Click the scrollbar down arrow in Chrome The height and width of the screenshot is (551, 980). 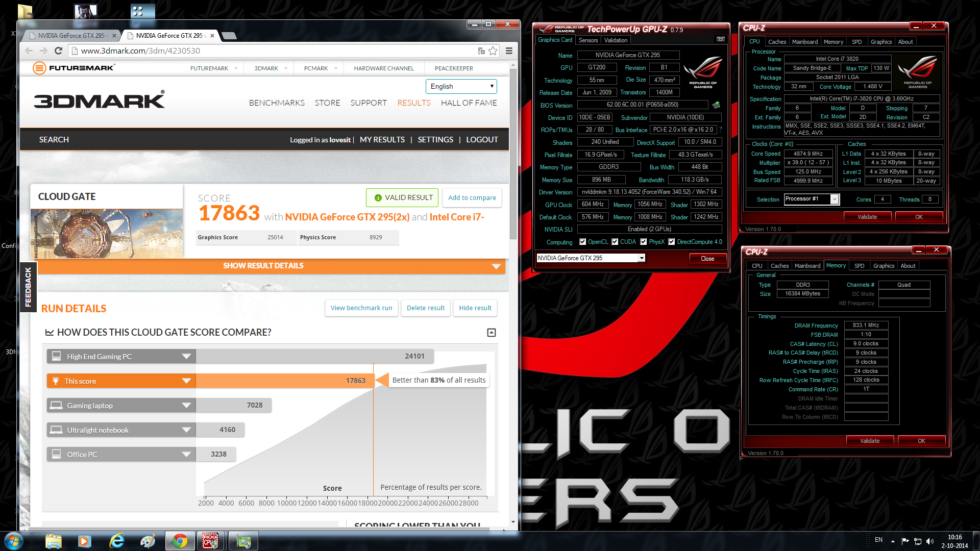coord(513,522)
